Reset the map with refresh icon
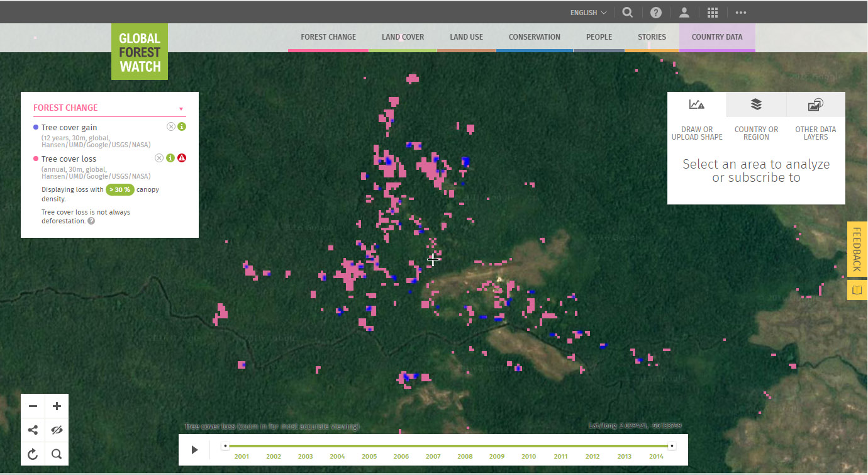 coord(33,454)
